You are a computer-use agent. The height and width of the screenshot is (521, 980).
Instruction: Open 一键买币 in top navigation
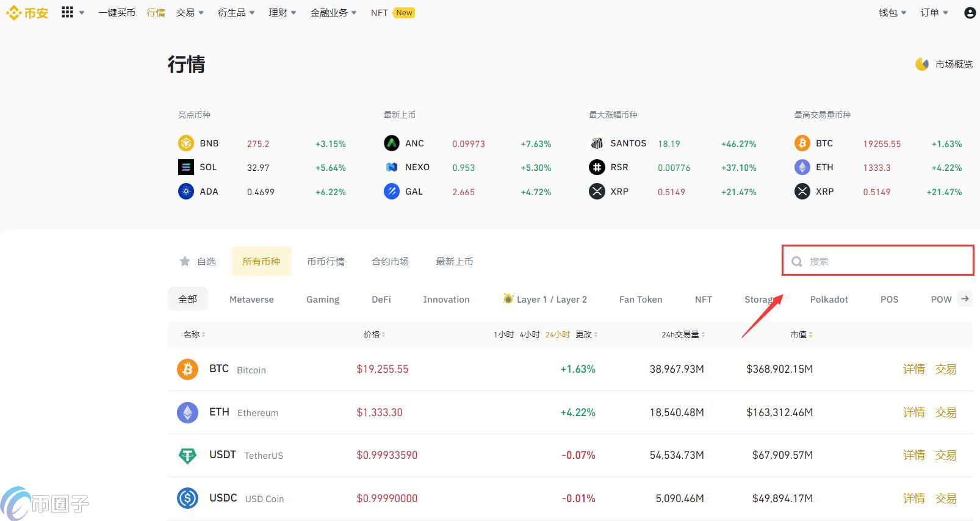pos(117,13)
